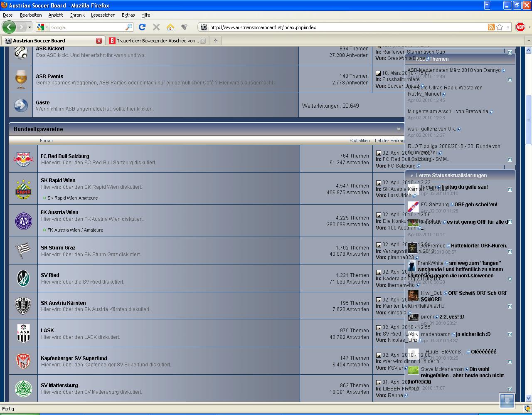Open the Lesezeichen menu
The width and height of the screenshot is (532, 415).
point(103,15)
